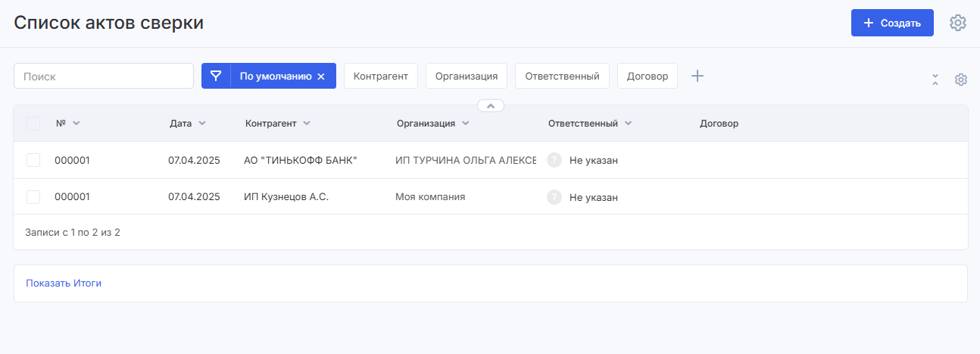Add a new filter with plus icon
980x354 pixels.
click(x=698, y=76)
